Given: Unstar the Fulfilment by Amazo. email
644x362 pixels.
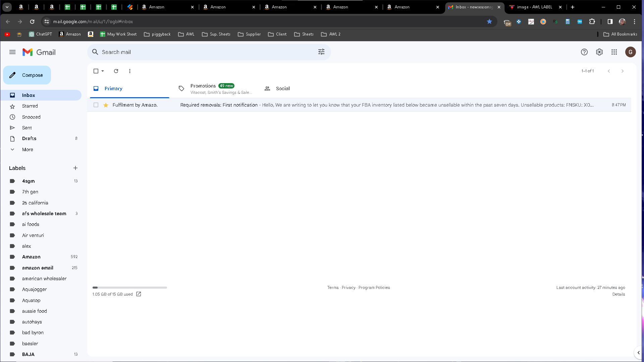Looking at the screenshot, I should click(x=106, y=105).
